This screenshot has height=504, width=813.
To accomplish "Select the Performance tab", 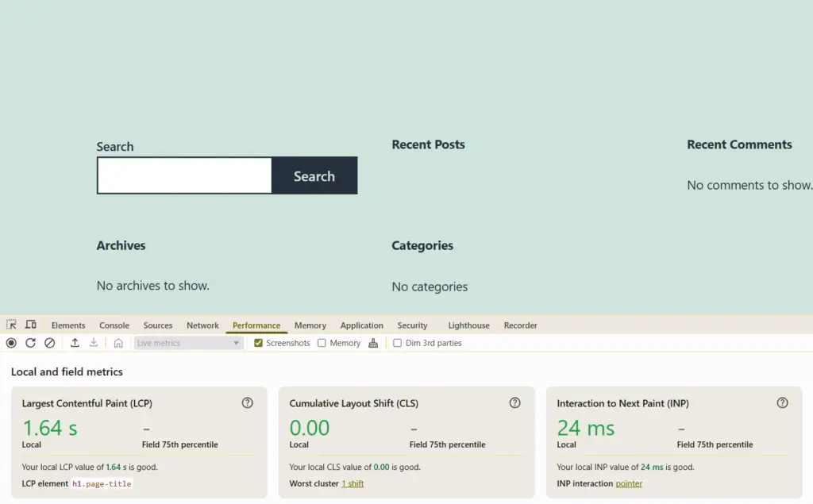I will [256, 325].
